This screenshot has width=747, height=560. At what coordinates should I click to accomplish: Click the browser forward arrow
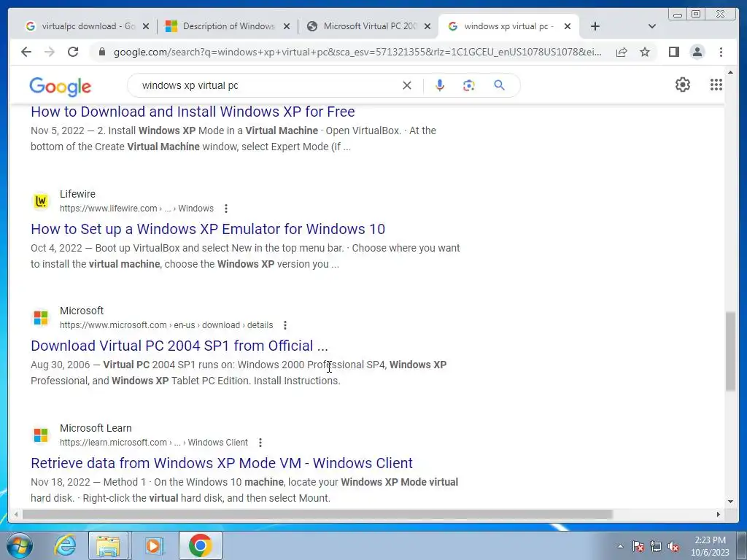tap(49, 52)
